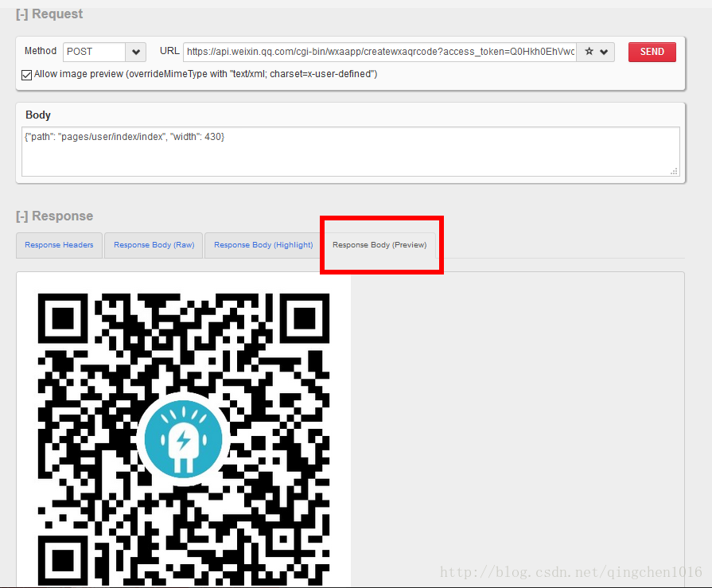Collapse the Response section header
This screenshot has height=588, width=712.
(54, 216)
